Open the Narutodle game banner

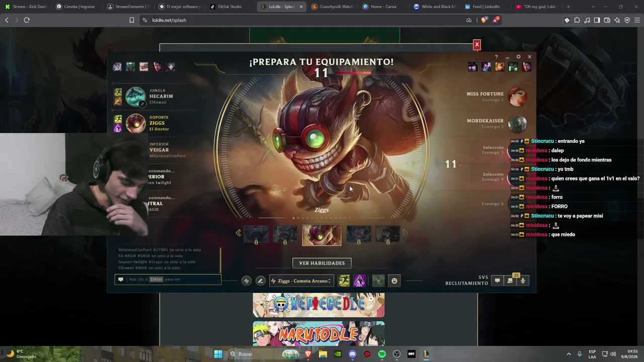[x=318, y=334]
